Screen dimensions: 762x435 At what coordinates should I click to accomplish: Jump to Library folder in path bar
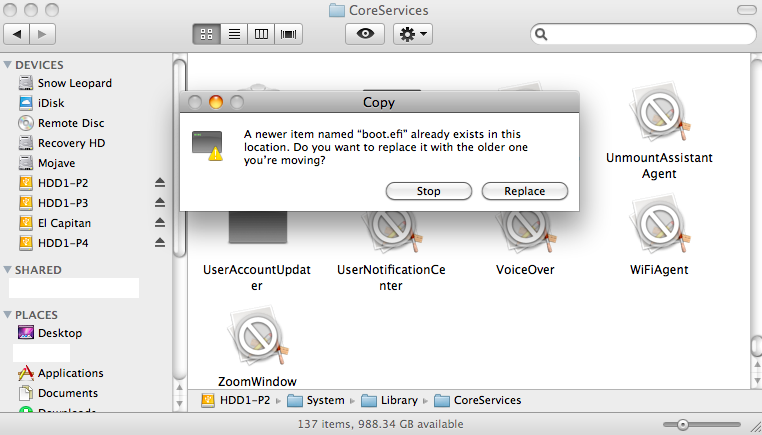pyautogui.click(x=390, y=400)
